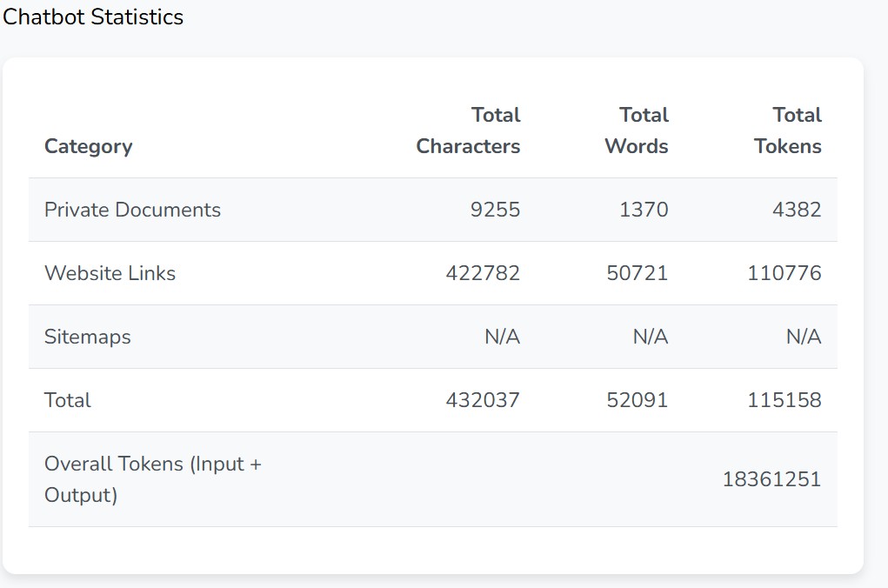Click the Total Characters column header
888x588 pixels.
468,130
